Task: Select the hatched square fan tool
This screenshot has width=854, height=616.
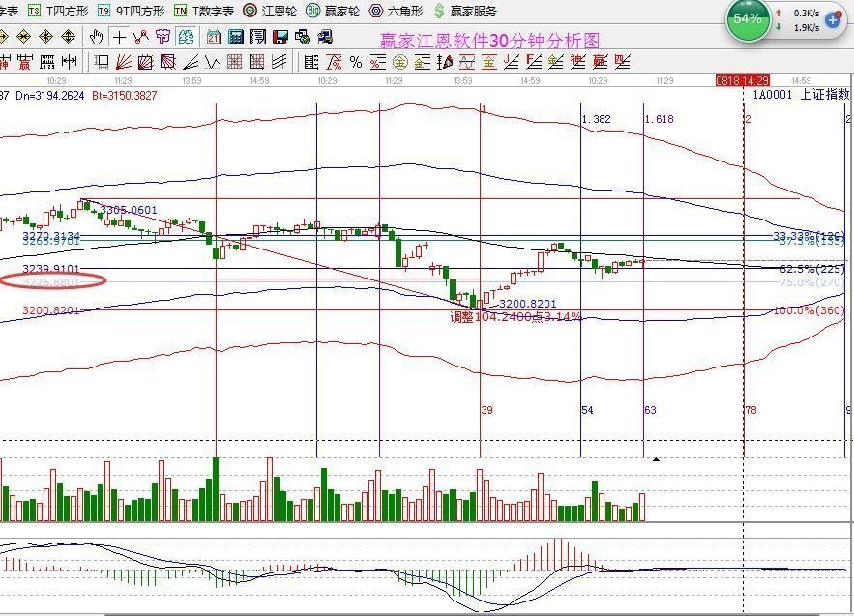Action: coord(167,62)
